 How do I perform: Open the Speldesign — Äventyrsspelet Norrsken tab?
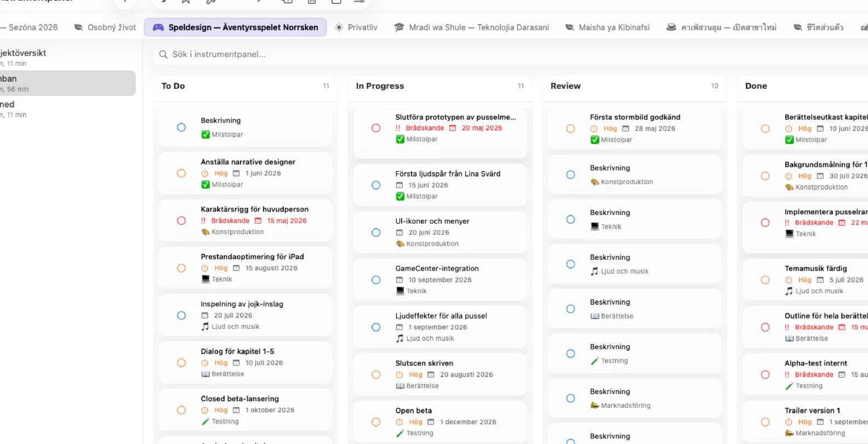pos(235,27)
